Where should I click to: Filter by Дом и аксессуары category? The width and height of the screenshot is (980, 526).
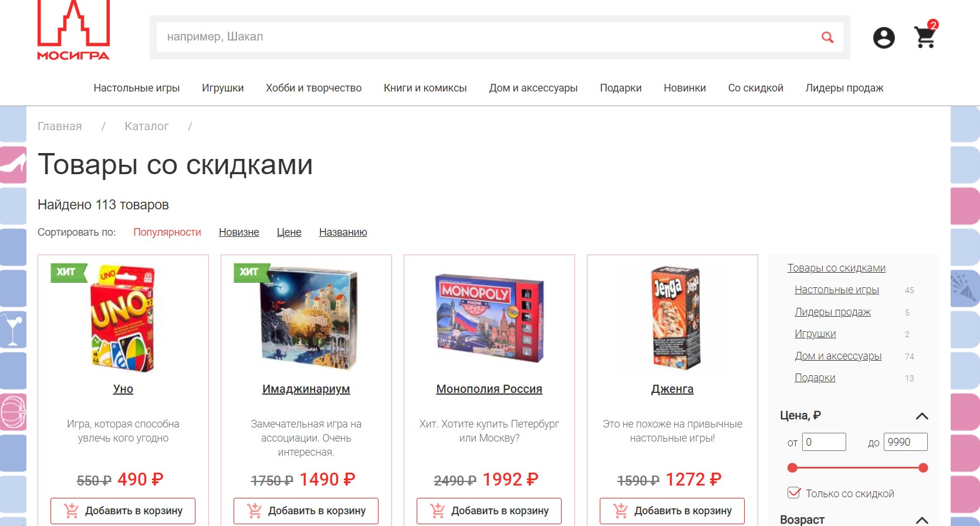tap(838, 356)
